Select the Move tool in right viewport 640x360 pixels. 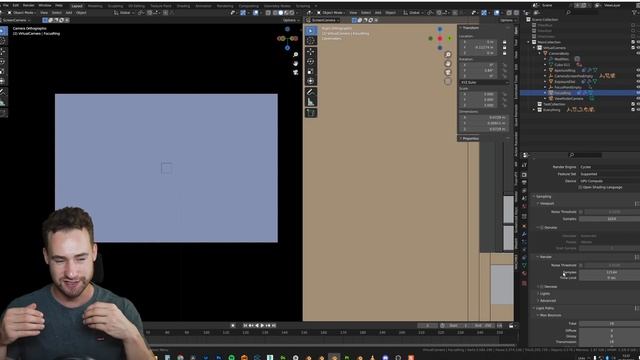coord(311,52)
